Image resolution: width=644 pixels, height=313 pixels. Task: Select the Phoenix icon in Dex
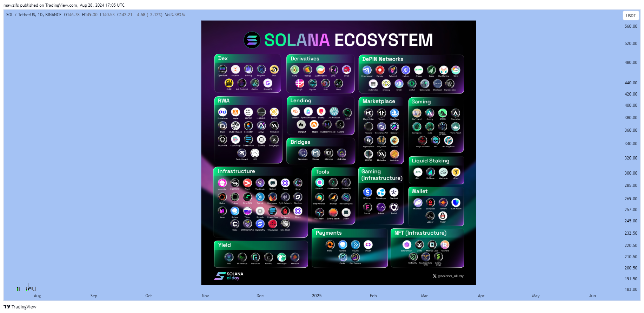tap(235, 69)
